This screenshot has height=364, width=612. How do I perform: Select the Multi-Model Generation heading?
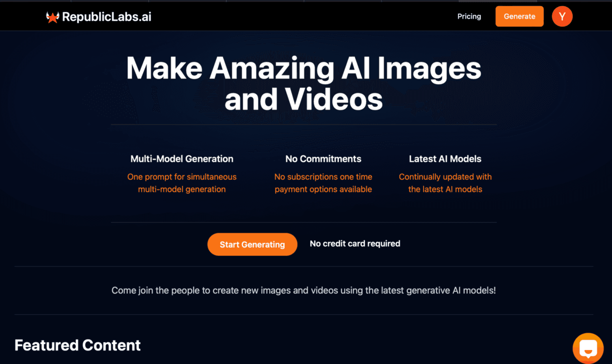pos(182,159)
